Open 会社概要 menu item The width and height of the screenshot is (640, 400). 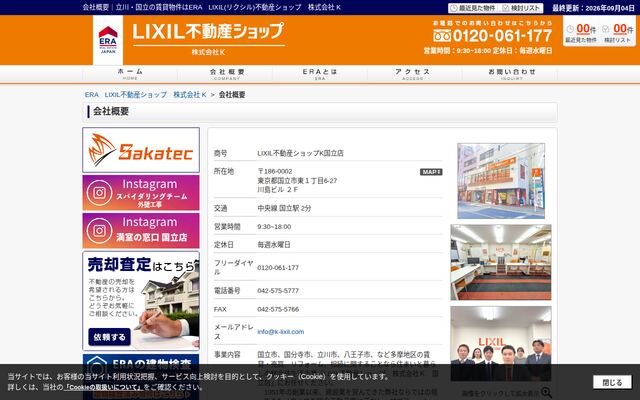coord(227,74)
